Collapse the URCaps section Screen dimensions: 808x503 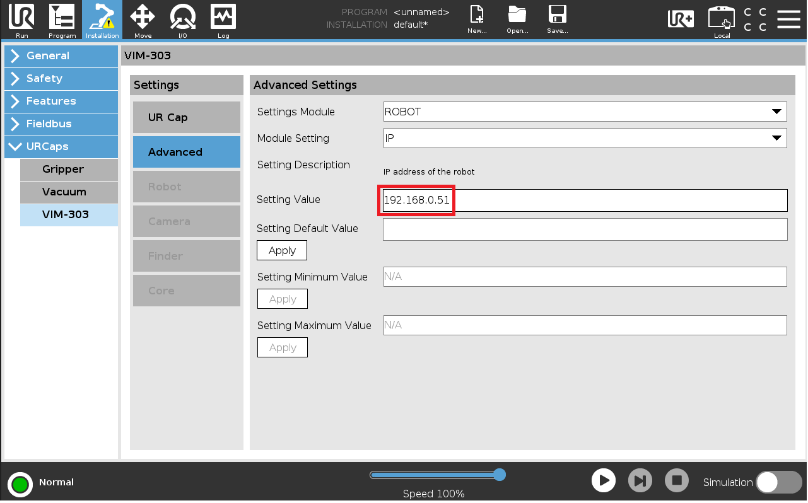click(61, 146)
